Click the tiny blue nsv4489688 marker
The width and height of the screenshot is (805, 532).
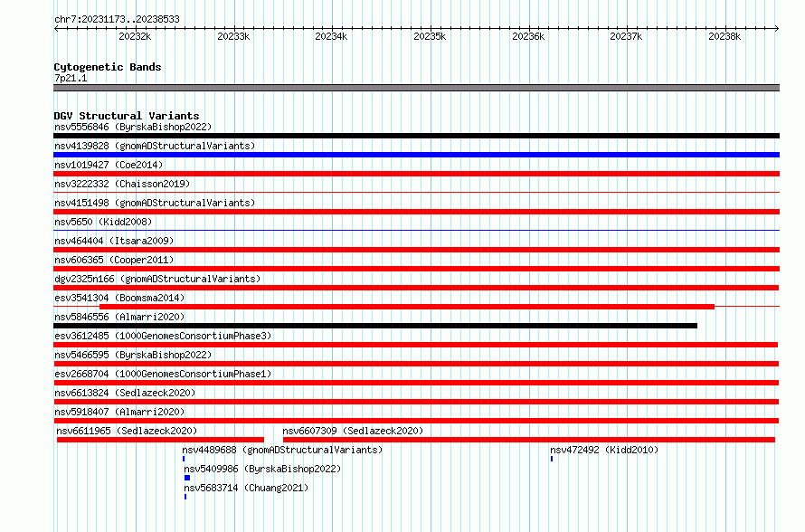tap(184, 459)
